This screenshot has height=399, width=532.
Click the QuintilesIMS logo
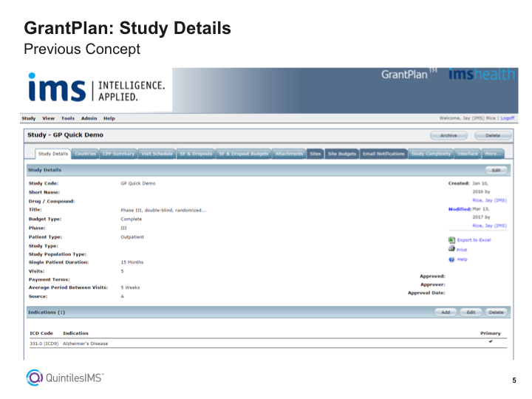tap(65, 378)
